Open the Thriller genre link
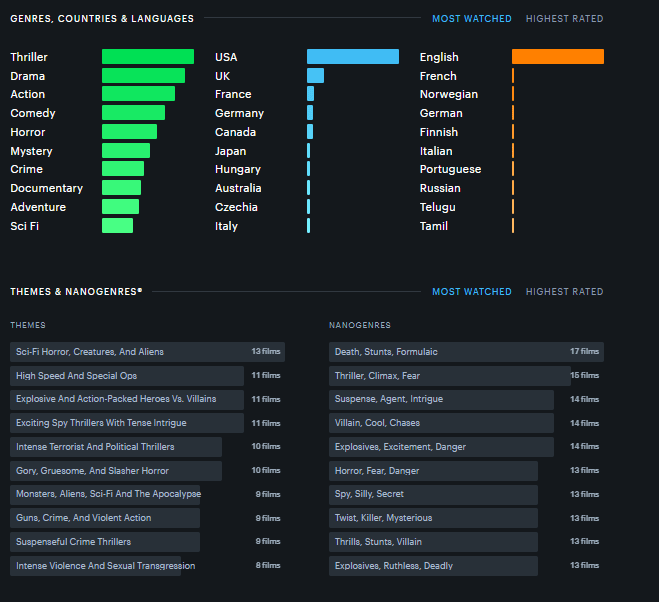The height and width of the screenshot is (602, 659). click(29, 57)
